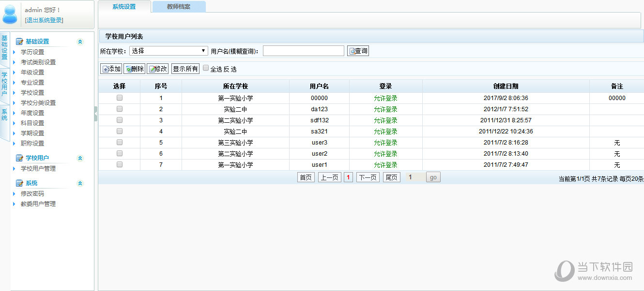Go to 下一页 next page
Screen dimensions: 644x291
(368, 177)
